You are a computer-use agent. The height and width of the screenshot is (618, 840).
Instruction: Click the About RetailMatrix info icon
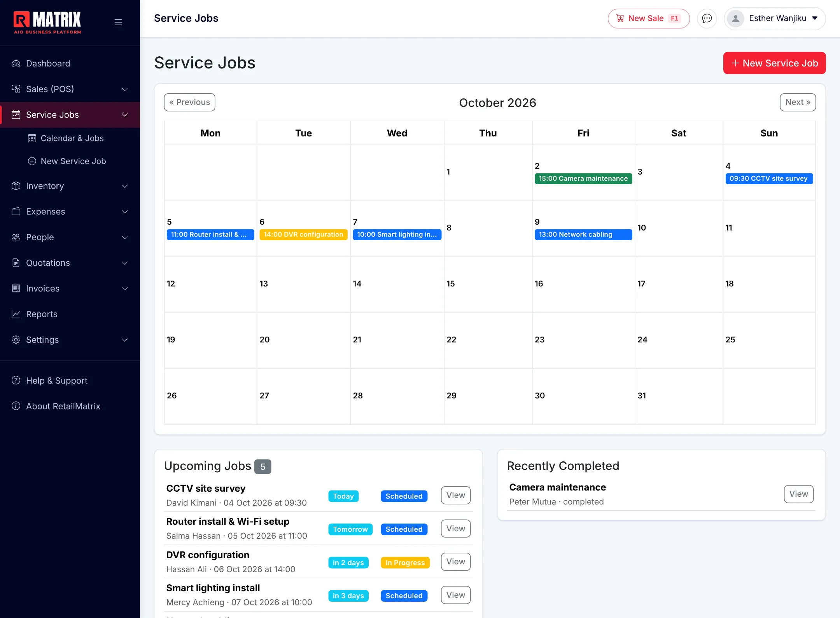(x=16, y=406)
